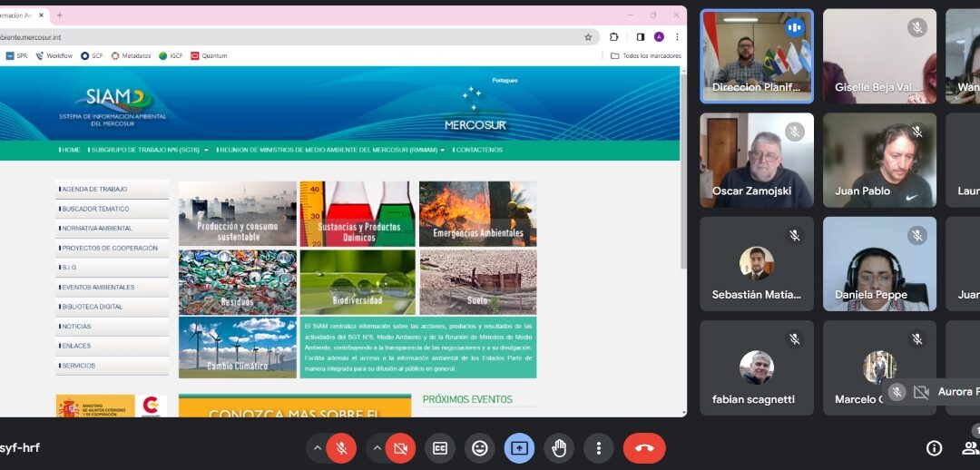Expand Reunion de Ministros (RMMAM) menu

330,150
